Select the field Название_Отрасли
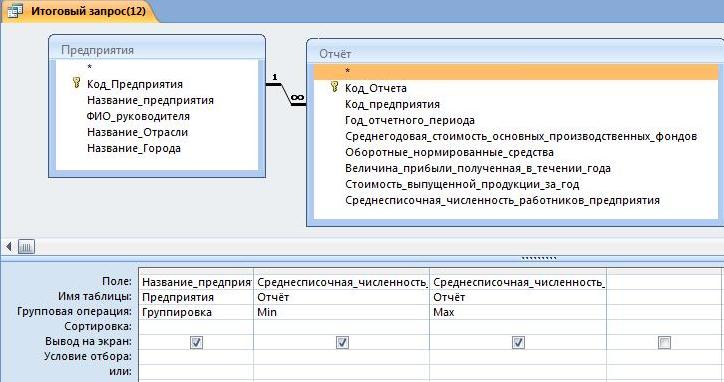This screenshot has width=724, height=382. [x=137, y=132]
